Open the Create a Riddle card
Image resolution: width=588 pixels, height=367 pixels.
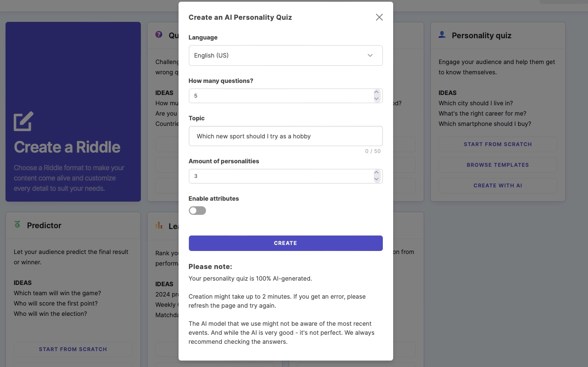73,112
